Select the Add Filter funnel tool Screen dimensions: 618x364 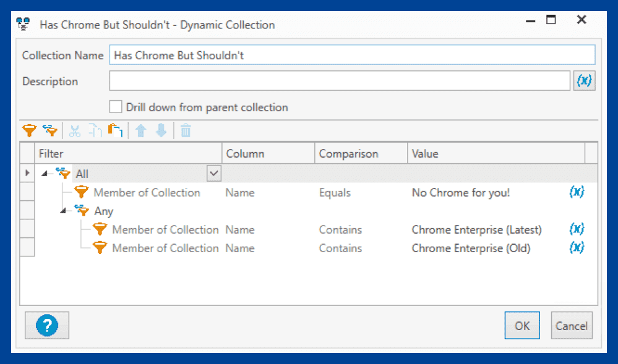click(x=29, y=130)
